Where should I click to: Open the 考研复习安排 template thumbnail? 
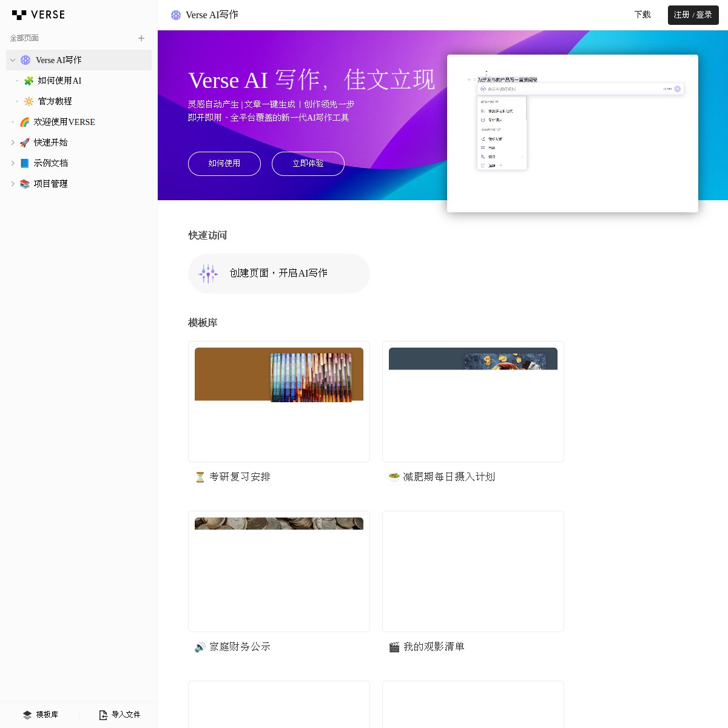point(279,402)
